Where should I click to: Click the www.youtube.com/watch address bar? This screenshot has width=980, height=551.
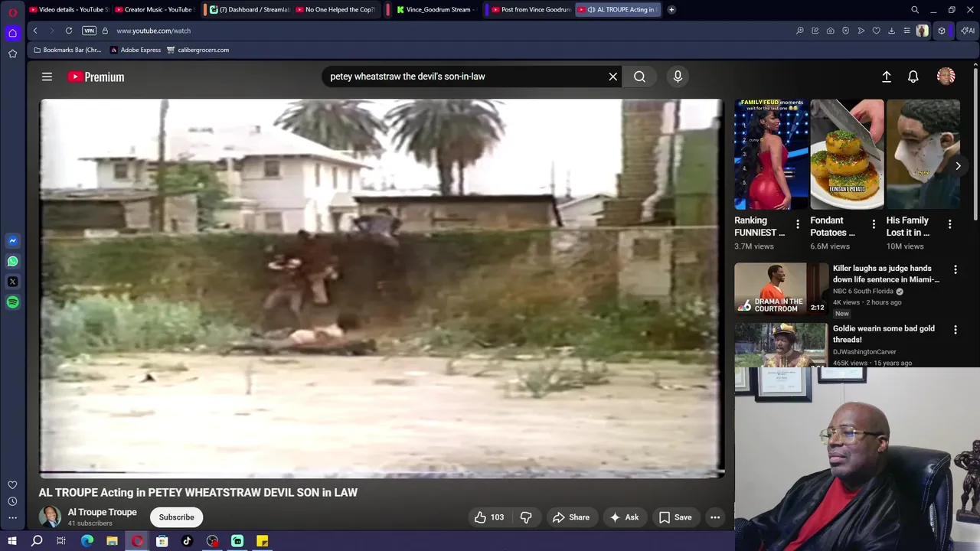click(154, 31)
